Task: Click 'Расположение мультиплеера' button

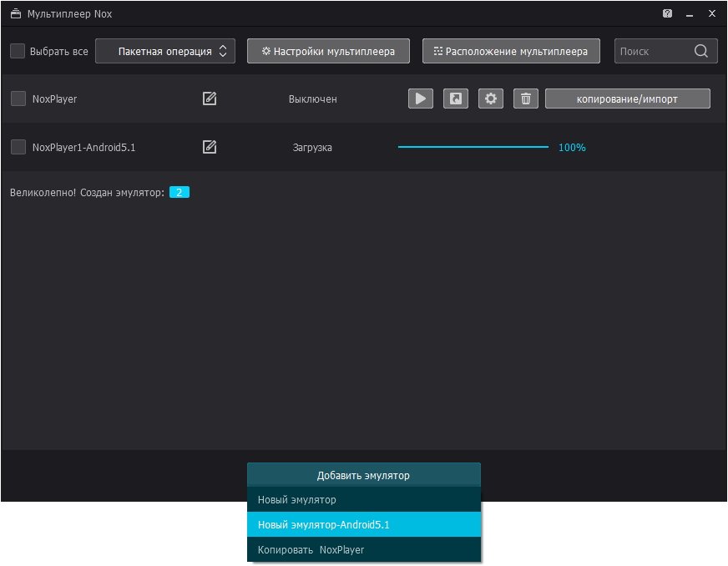Action: pyautogui.click(x=511, y=51)
